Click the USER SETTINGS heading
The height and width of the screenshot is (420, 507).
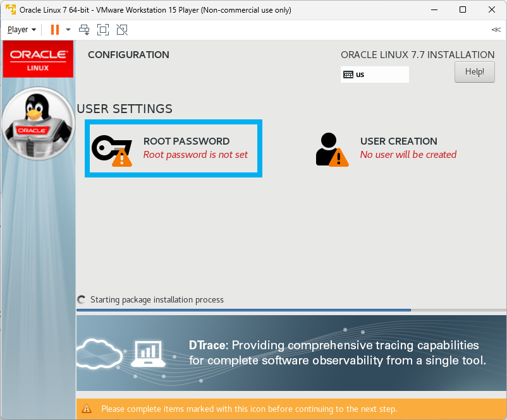125,109
